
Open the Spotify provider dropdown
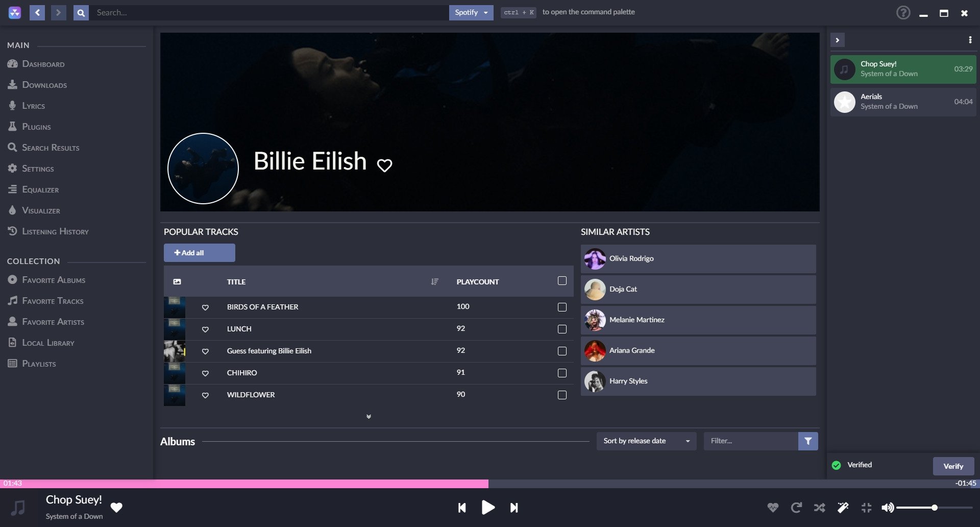(x=471, y=13)
